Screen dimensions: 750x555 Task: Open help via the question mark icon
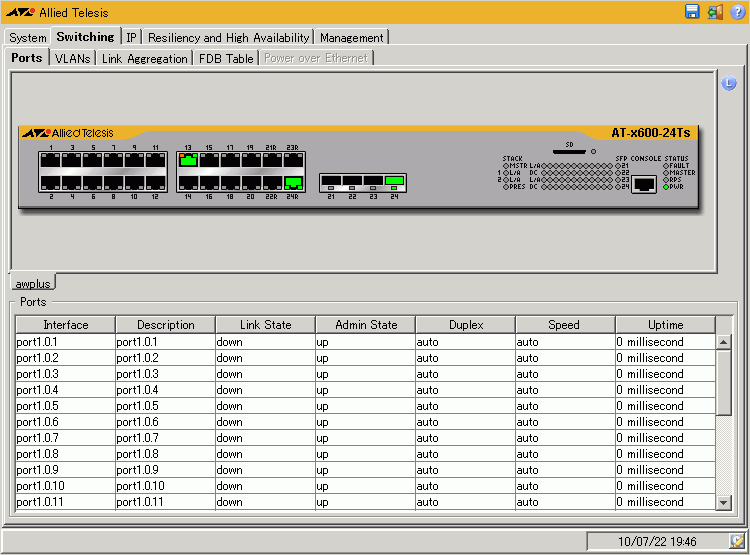(737, 12)
